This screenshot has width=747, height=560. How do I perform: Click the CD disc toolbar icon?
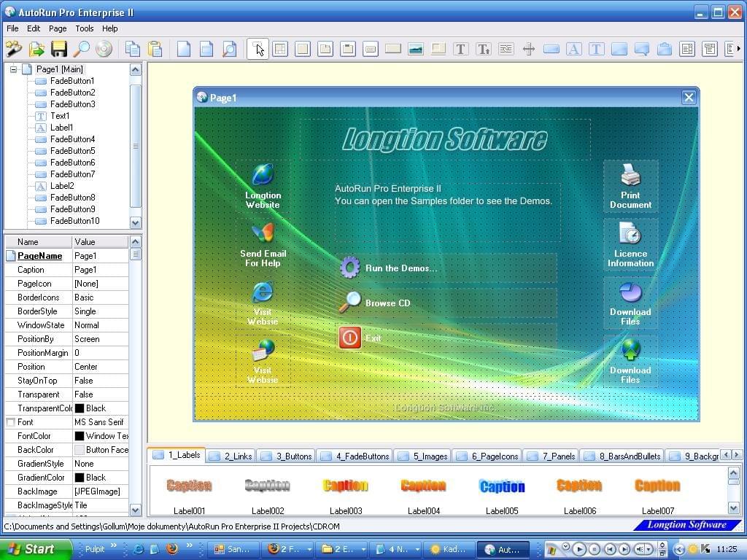pos(104,49)
